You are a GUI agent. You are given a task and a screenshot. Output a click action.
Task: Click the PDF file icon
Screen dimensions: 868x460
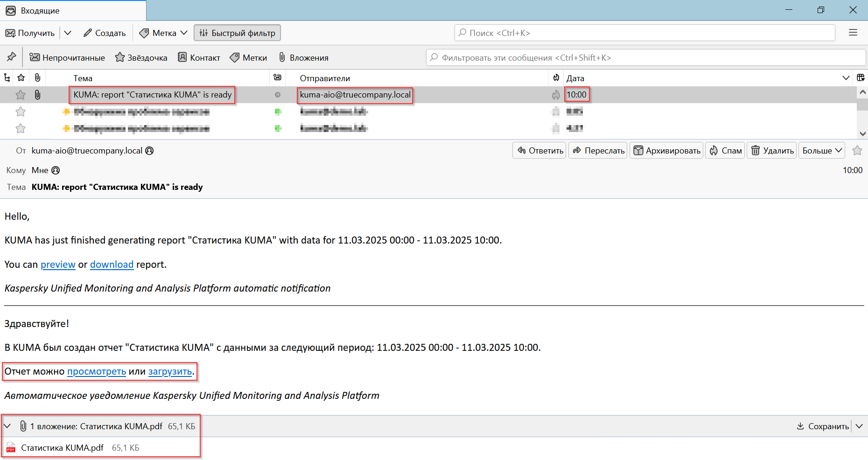point(11,448)
